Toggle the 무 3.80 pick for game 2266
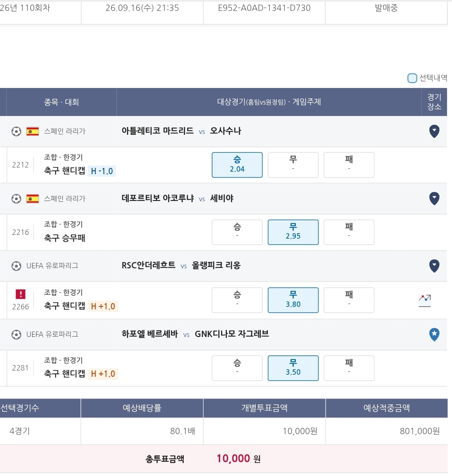 click(x=293, y=300)
